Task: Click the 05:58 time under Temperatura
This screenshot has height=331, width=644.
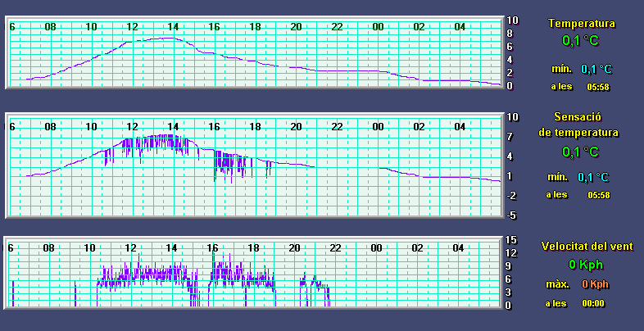Action: (598, 87)
